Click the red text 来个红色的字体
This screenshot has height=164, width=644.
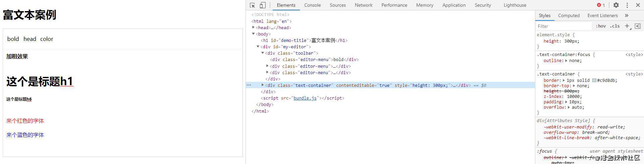25,121
